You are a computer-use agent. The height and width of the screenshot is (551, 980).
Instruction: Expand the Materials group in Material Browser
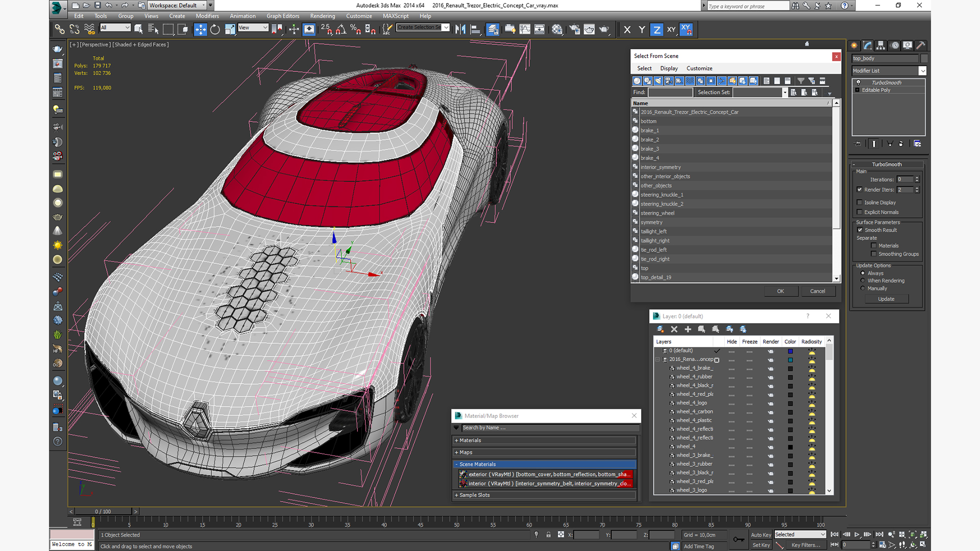tap(545, 441)
